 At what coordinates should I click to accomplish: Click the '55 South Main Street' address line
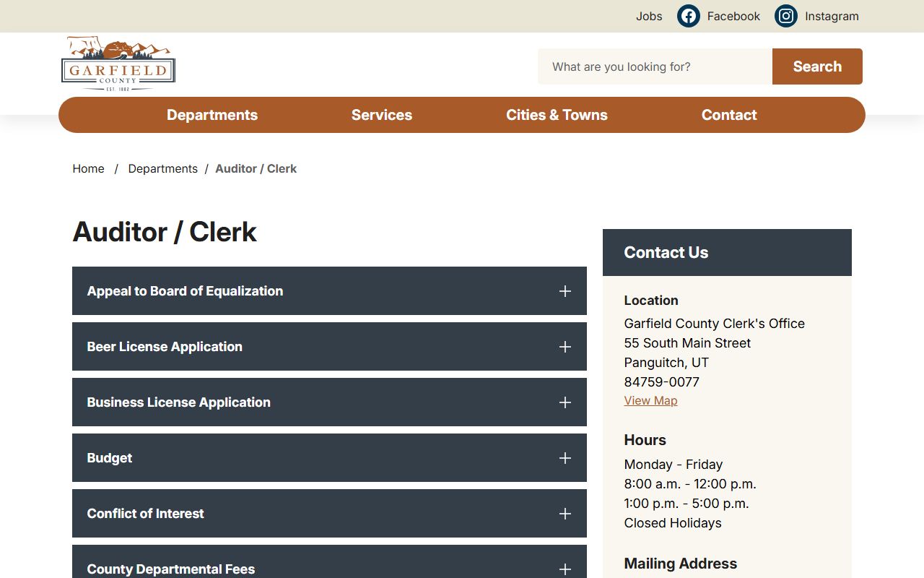click(687, 343)
